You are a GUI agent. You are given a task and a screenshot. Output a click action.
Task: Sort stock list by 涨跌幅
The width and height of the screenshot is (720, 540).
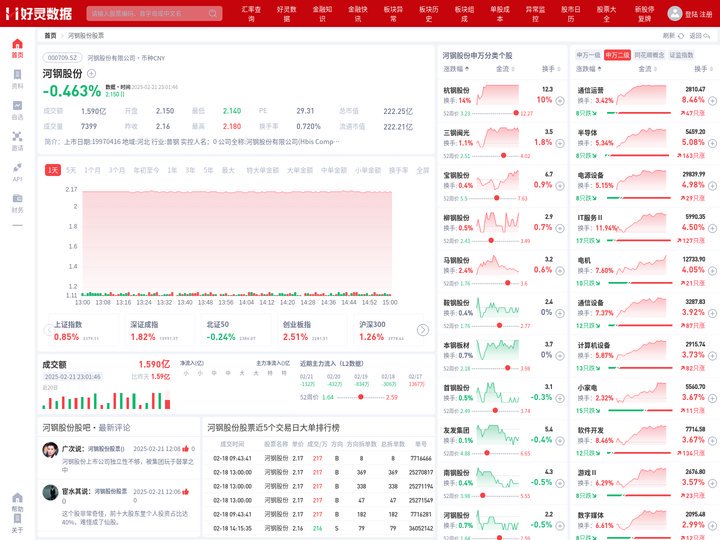(x=456, y=69)
